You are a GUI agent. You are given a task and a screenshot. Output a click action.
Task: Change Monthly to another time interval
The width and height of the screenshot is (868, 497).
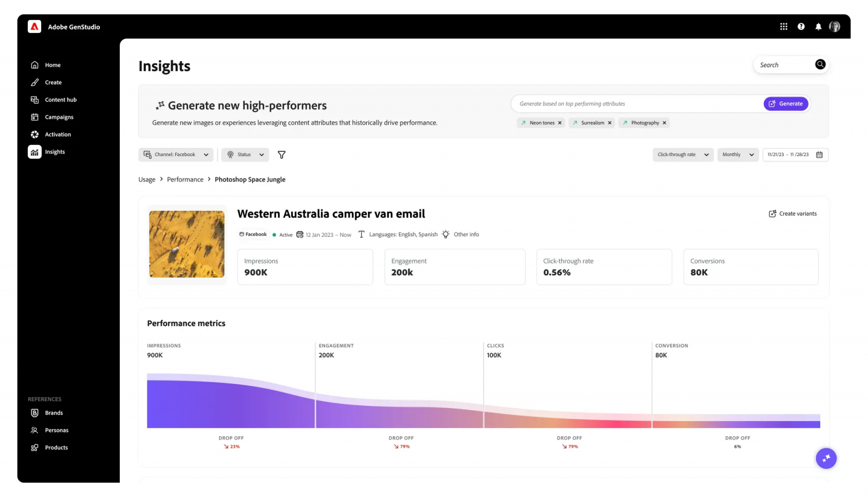pyautogui.click(x=737, y=154)
